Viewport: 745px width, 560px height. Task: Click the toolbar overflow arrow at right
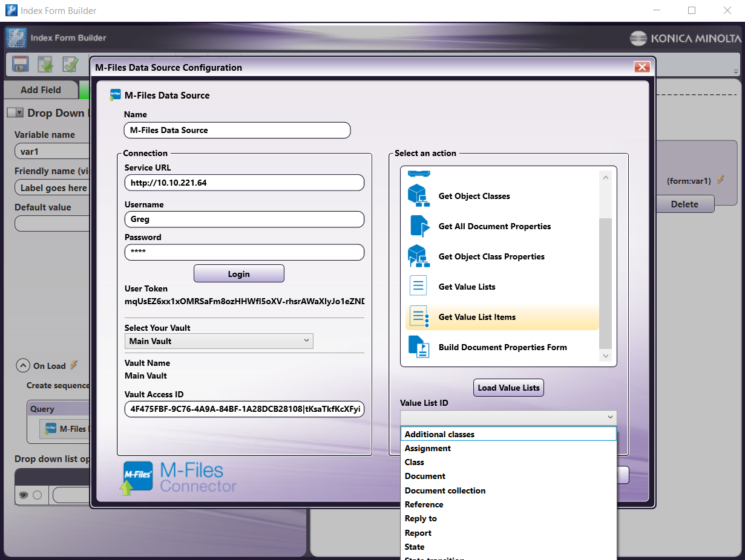point(735,71)
